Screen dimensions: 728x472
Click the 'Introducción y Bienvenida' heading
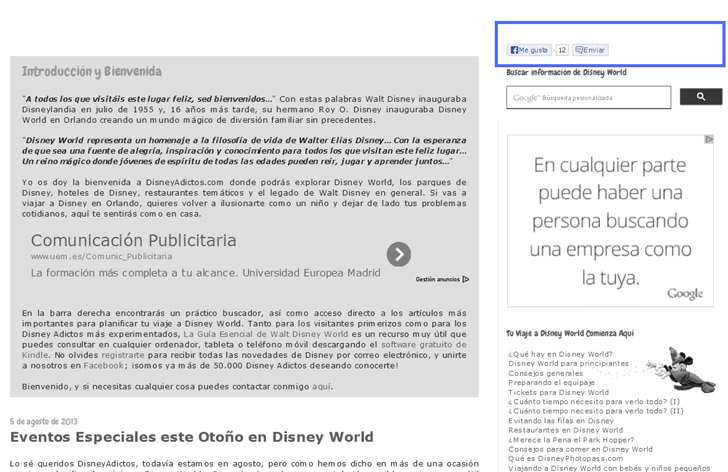tap(92, 71)
